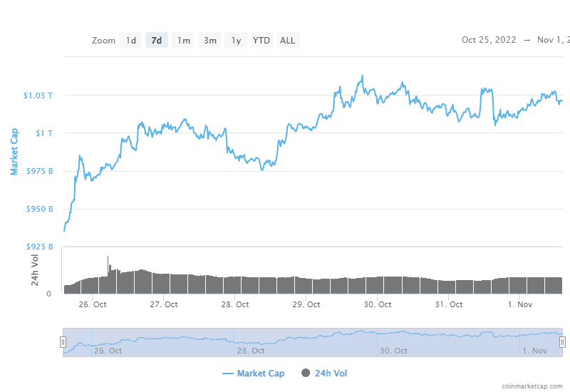
Task: Click the 24h Vol axis title
Action: [x=33, y=269]
